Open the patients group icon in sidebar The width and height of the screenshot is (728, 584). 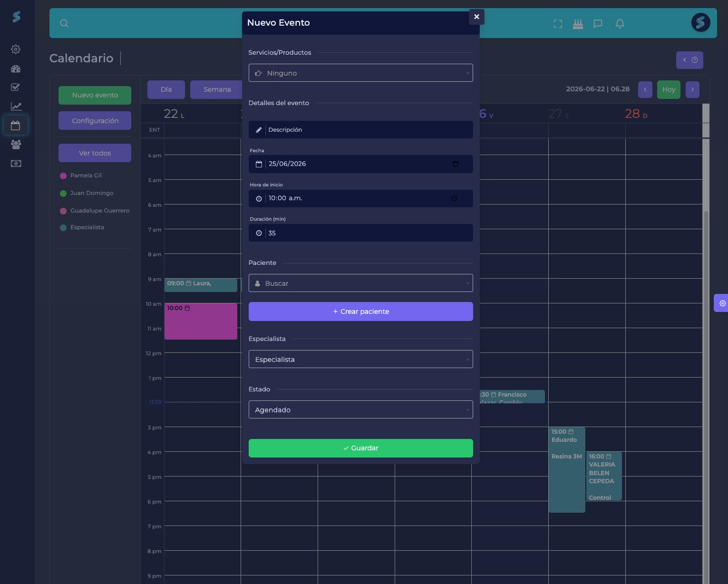point(16,144)
